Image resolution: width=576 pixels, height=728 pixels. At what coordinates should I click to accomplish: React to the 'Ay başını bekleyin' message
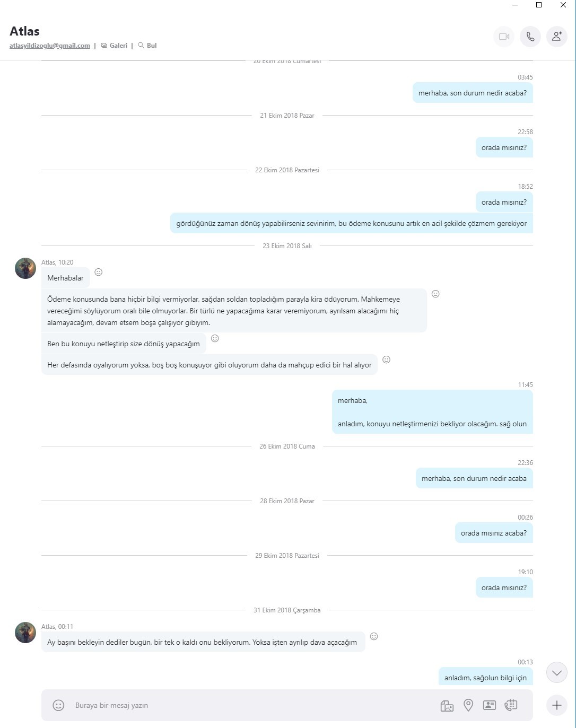pos(374,636)
